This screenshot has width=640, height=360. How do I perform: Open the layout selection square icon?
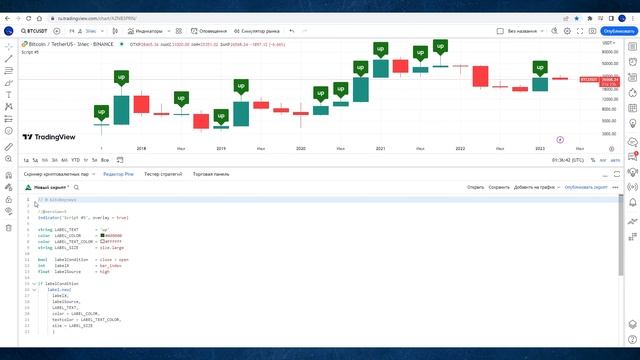(500, 31)
